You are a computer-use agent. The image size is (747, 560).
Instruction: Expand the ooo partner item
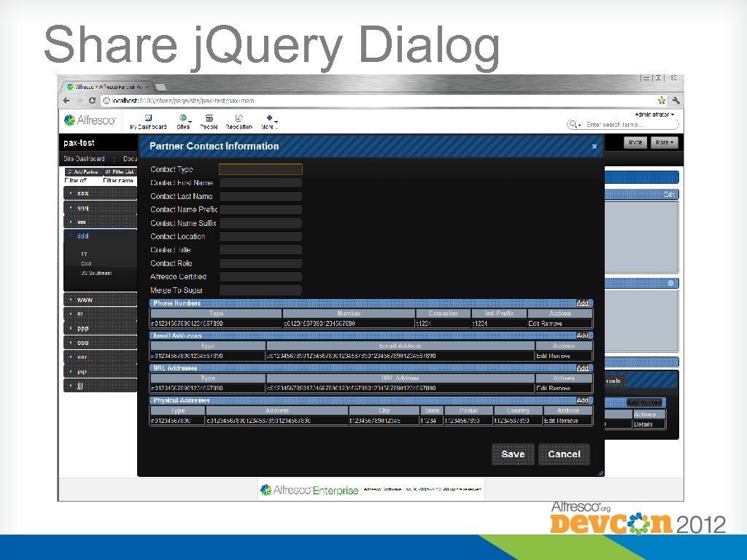100,343
